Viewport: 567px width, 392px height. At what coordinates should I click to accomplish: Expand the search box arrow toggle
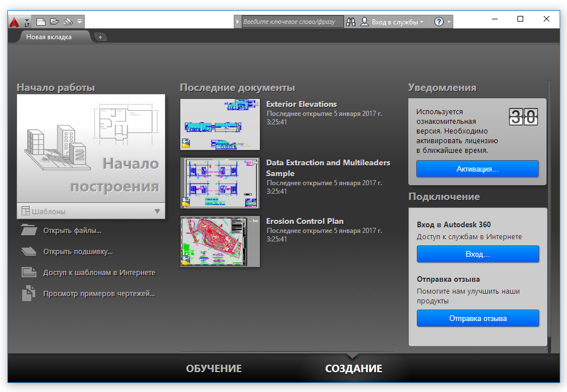[238, 22]
